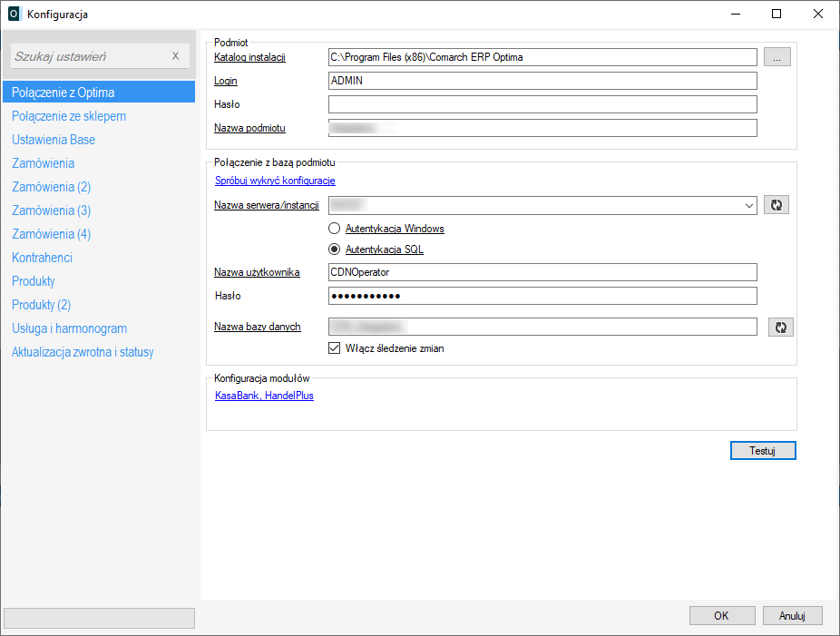
Task: Confirm the configuration with OK
Action: pos(721,616)
